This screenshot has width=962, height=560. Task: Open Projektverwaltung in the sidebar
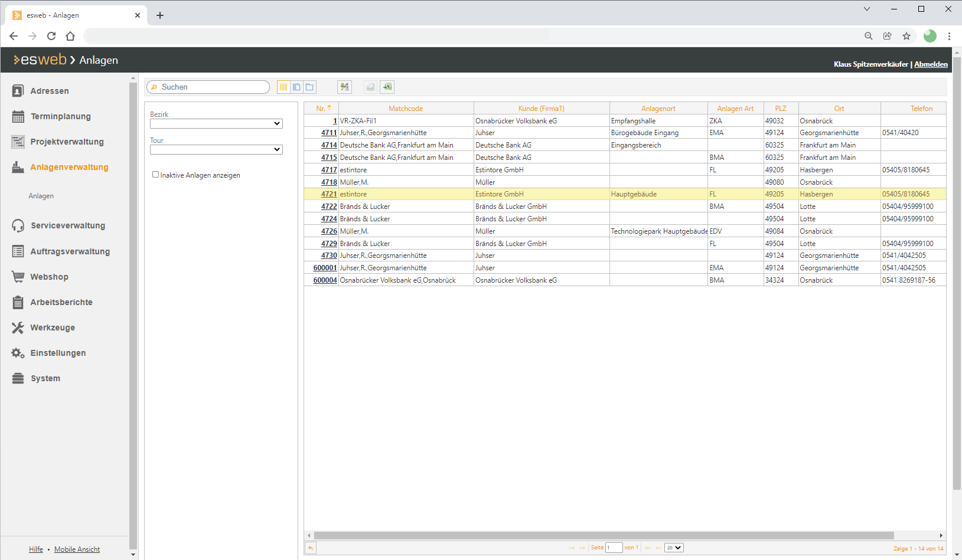tap(67, 142)
